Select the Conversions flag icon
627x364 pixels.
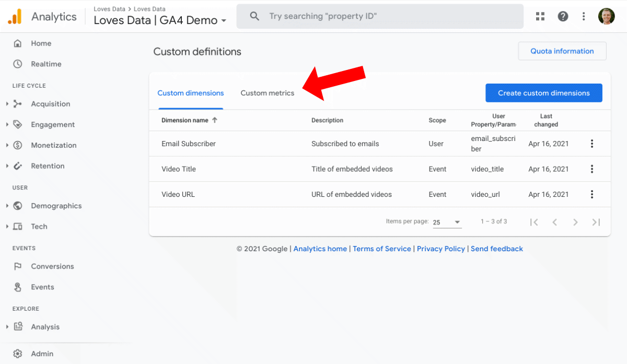pyautogui.click(x=17, y=266)
